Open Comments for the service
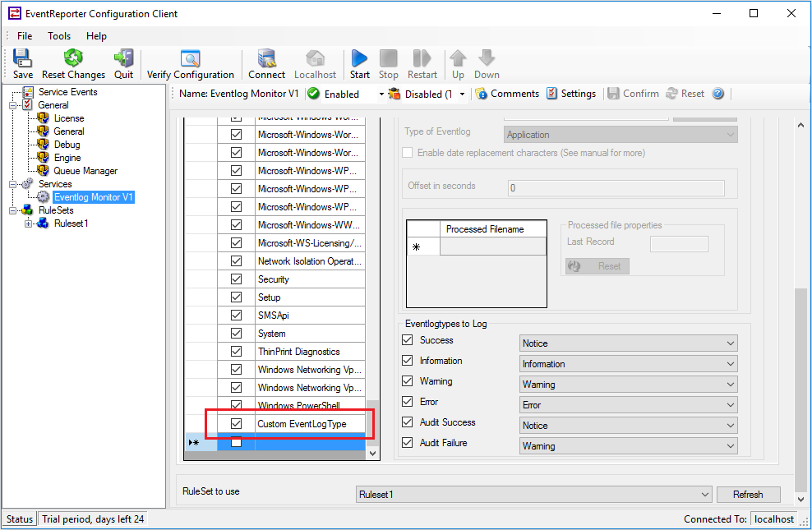Image resolution: width=812 pixels, height=530 pixels. pyautogui.click(x=508, y=94)
